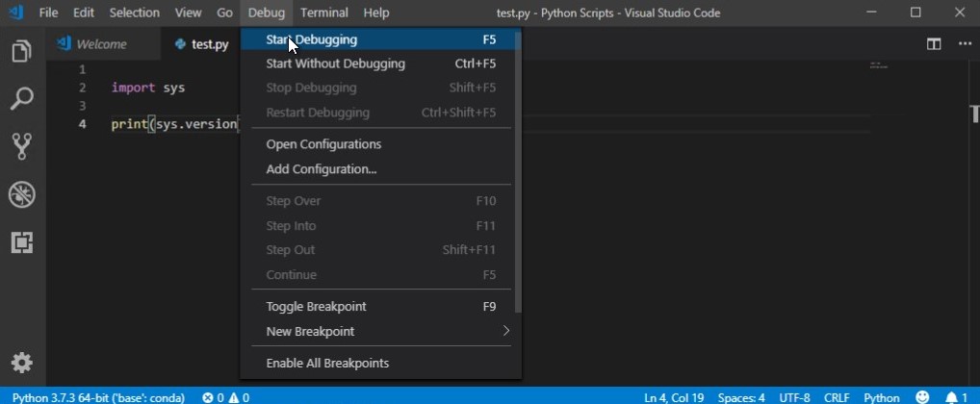The height and width of the screenshot is (404, 980).
Task: Choose Start Without Debugging
Action: pos(377,63)
